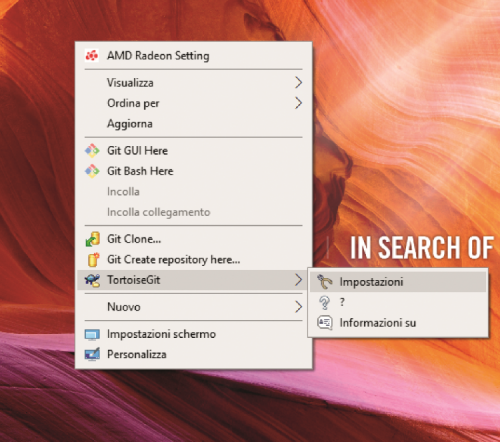Viewport: 500px width, 442px height.
Task: Select the Incolla collegamento entry
Action: (x=194, y=212)
